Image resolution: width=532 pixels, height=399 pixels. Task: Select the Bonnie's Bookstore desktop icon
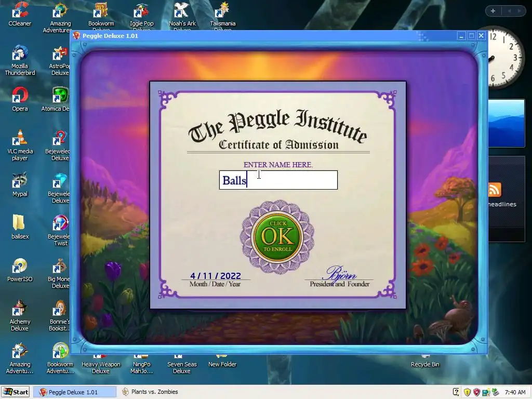(x=60, y=316)
